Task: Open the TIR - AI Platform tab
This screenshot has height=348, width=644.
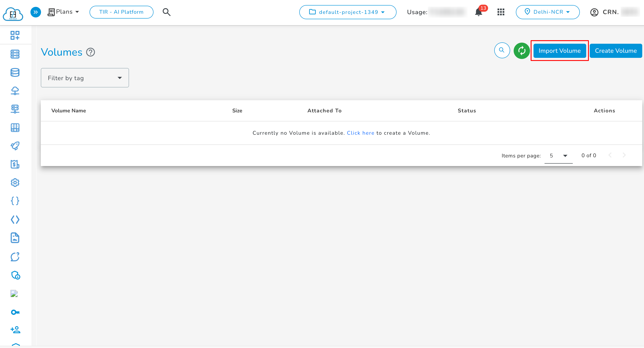Action: click(121, 12)
